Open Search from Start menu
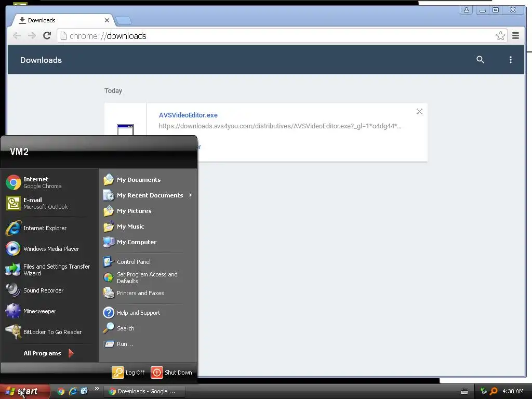 [148, 328]
